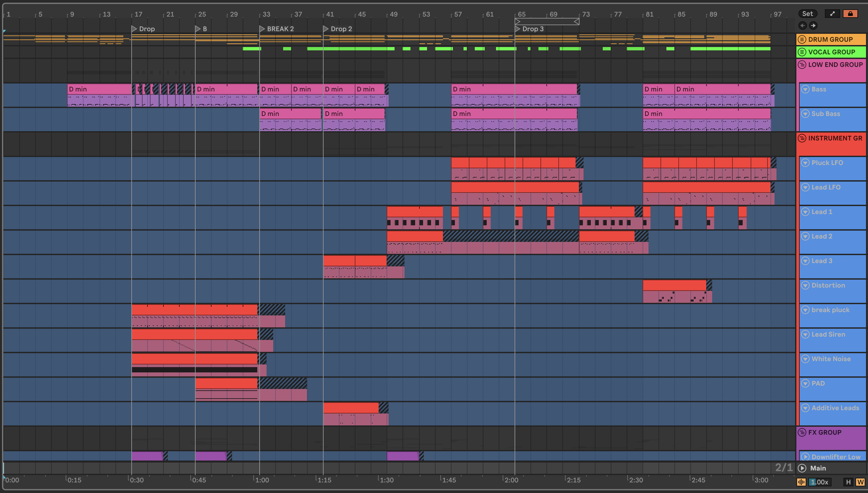Collapse the Pluck LFO track fold arrow

tap(805, 163)
